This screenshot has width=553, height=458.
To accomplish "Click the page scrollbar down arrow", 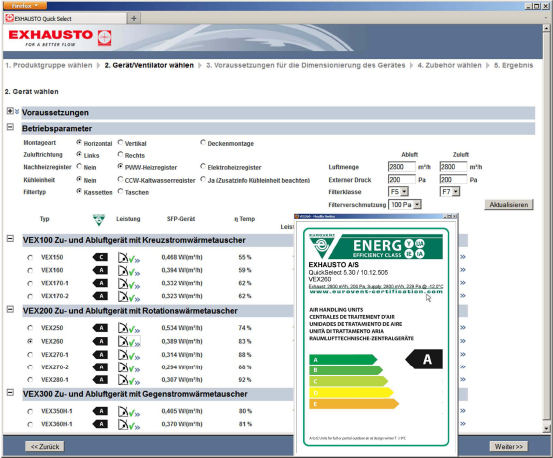I will point(546,429).
